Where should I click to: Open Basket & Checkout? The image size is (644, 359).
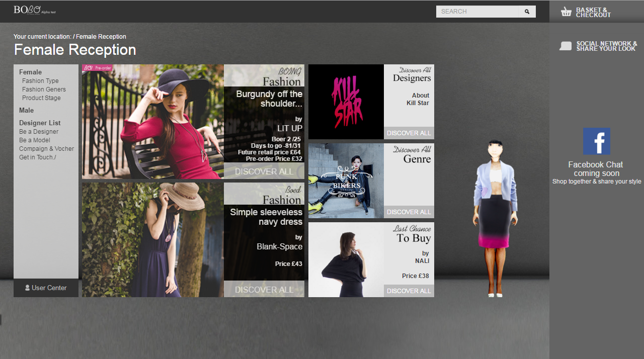[586, 12]
